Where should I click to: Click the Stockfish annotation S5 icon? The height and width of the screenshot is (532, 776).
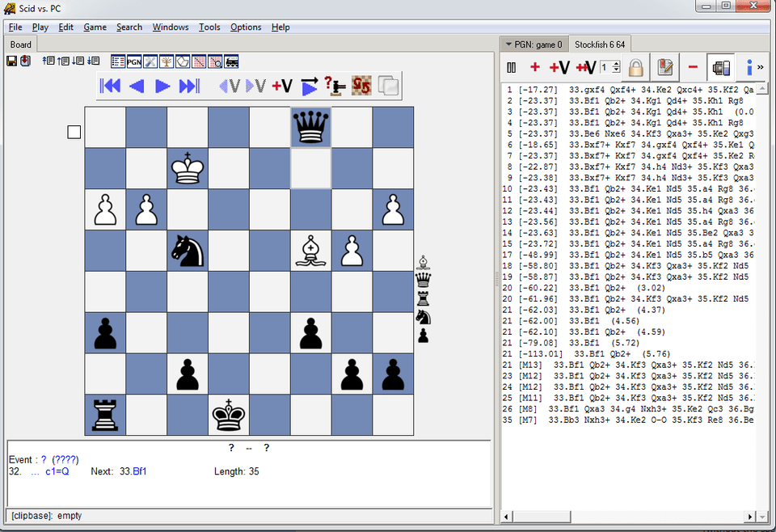pos(362,85)
